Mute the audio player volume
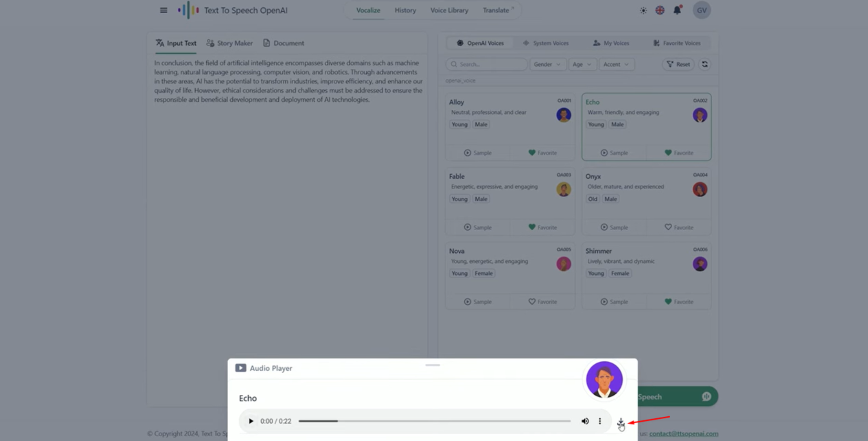This screenshot has width=868, height=441. tap(585, 421)
